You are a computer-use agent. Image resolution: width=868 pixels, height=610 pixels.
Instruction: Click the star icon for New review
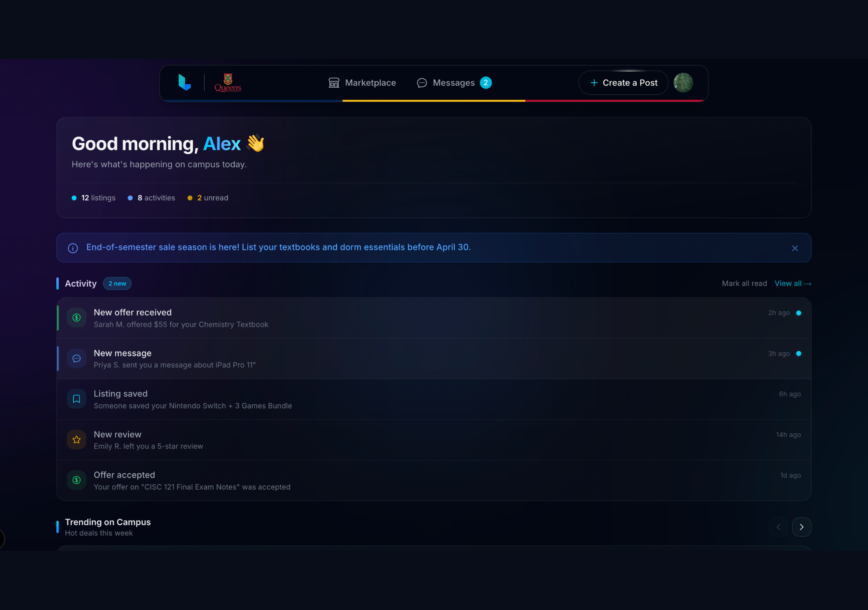(x=77, y=440)
